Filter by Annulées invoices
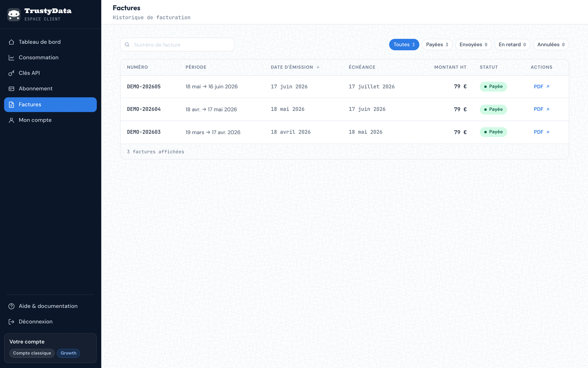 [551, 45]
